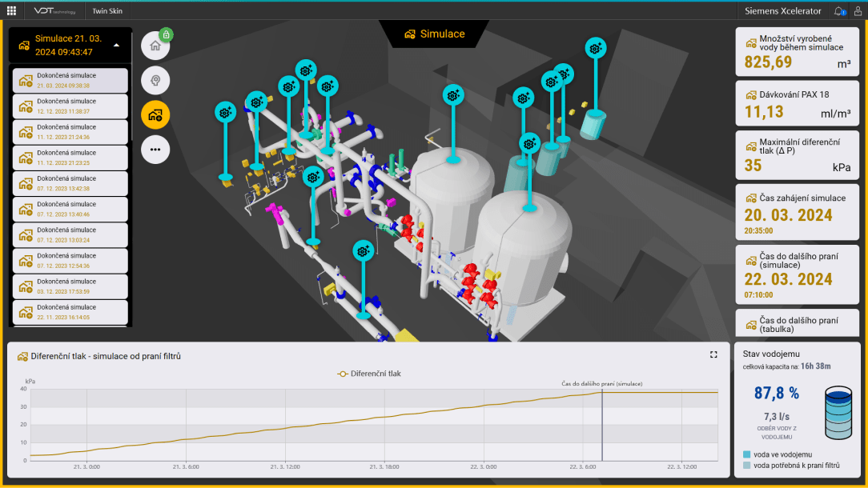Click the yellow simulation mode button
The image size is (868, 488).
point(155,114)
